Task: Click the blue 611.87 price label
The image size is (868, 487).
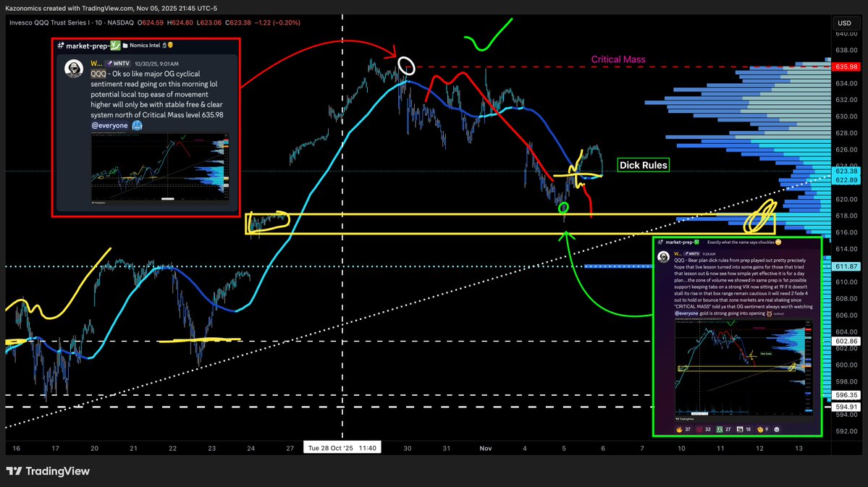Action: click(846, 266)
